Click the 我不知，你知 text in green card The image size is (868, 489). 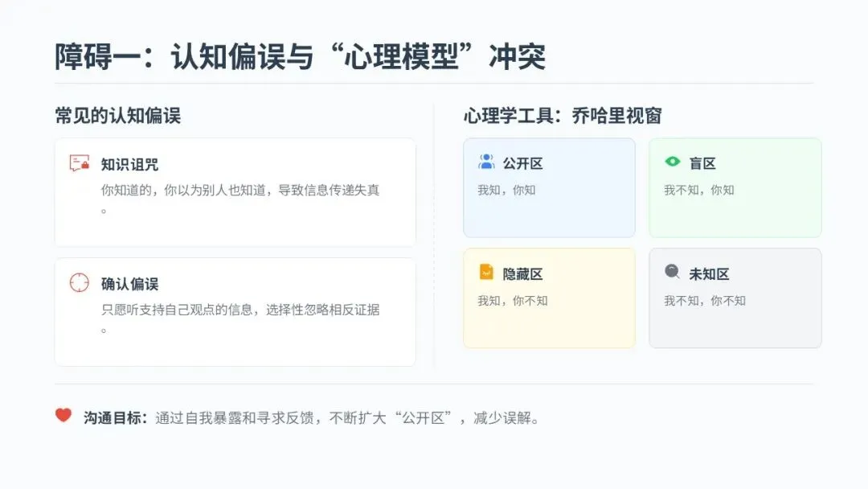coord(698,191)
